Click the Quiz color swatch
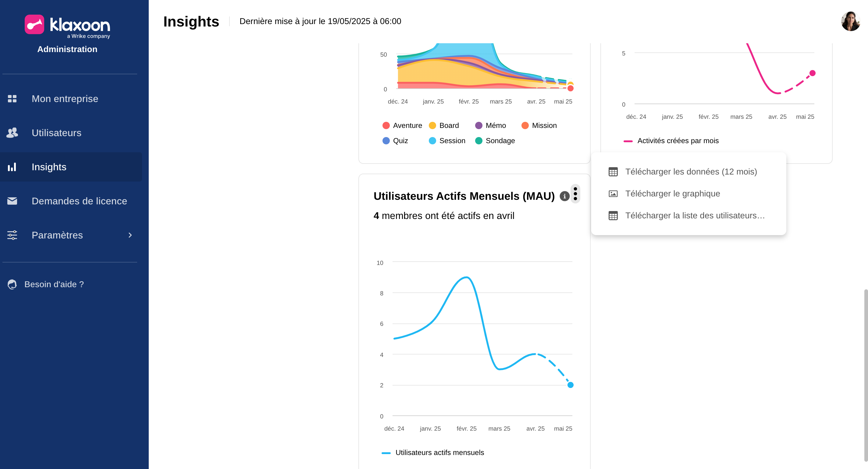 tap(386, 141)
